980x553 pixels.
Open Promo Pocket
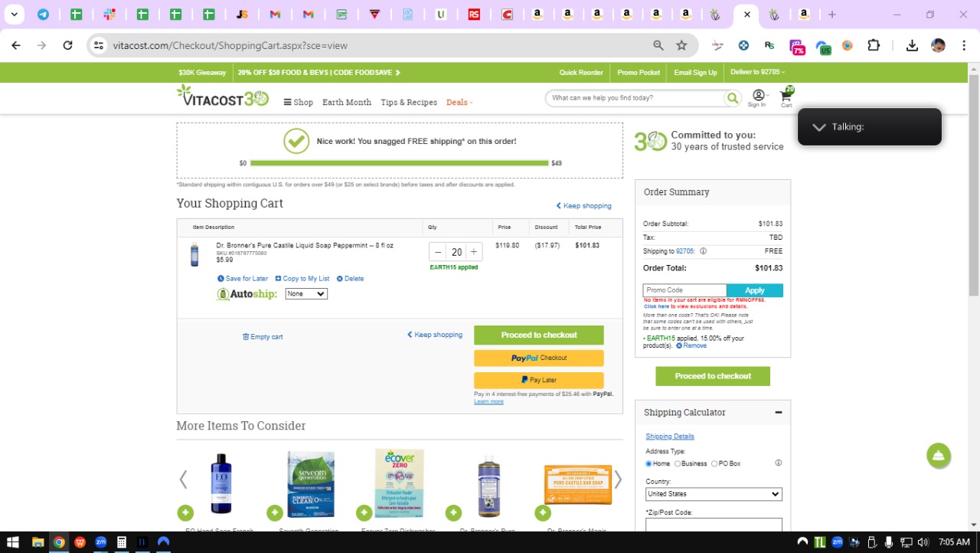[639, 73]
